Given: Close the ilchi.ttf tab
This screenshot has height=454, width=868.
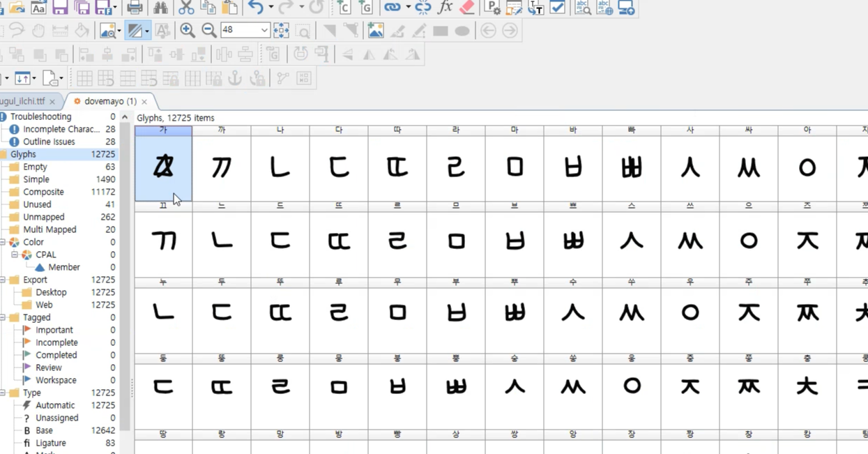Looking at the screenshot, I should click(x=52, y=102).
